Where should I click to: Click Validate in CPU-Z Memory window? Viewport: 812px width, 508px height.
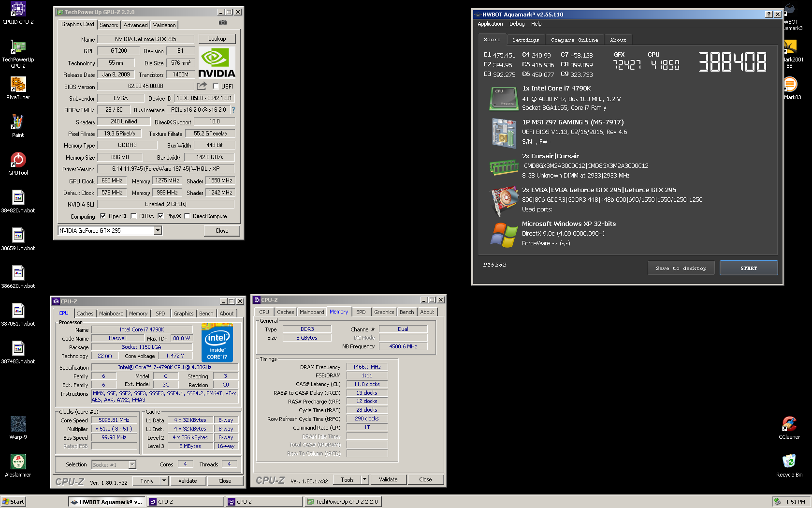point(388,479)
